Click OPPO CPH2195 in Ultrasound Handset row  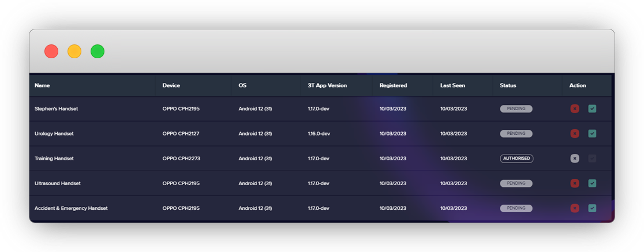(181, 183)
